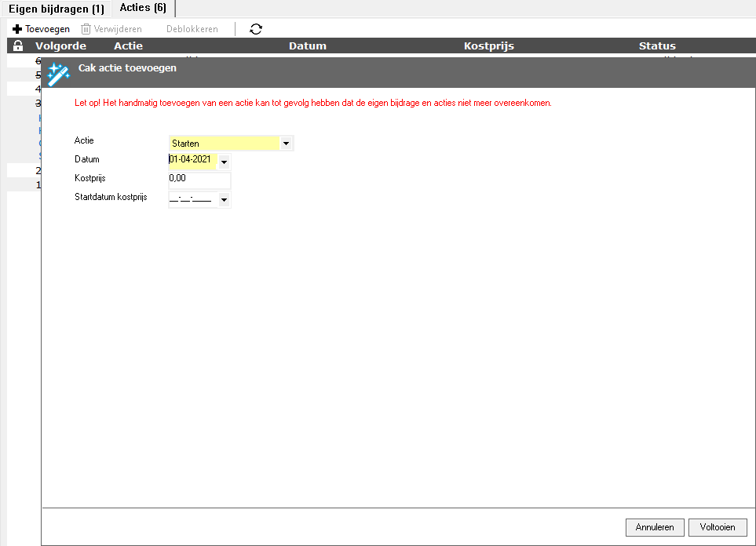Click the empty Startdatum kostprijs field
This screenshot has height=546, width=756.
192,199
